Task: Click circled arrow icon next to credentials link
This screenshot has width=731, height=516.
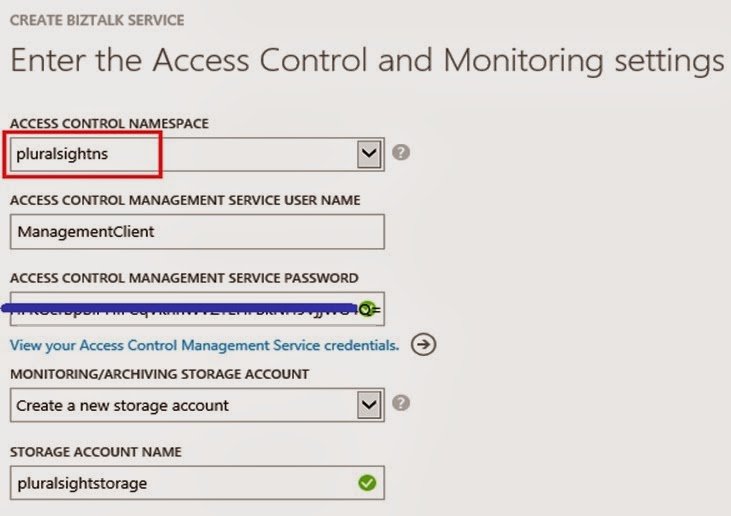Action: pos(424,345)
